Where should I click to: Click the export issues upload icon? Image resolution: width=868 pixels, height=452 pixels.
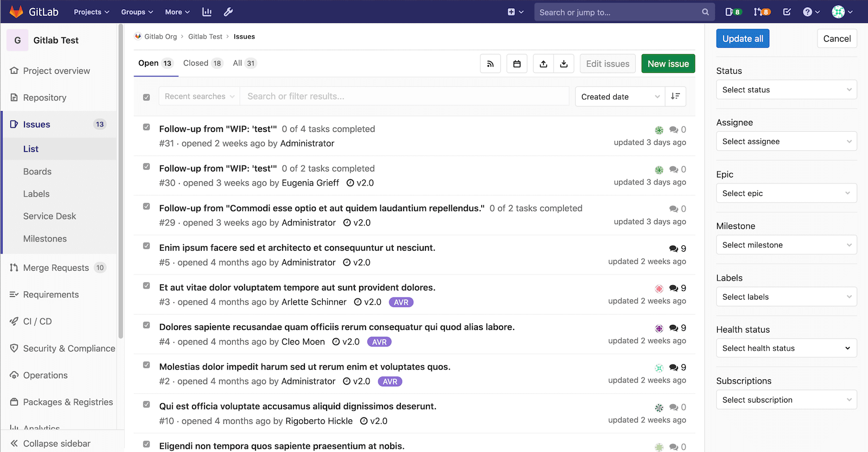pos(543,64)
